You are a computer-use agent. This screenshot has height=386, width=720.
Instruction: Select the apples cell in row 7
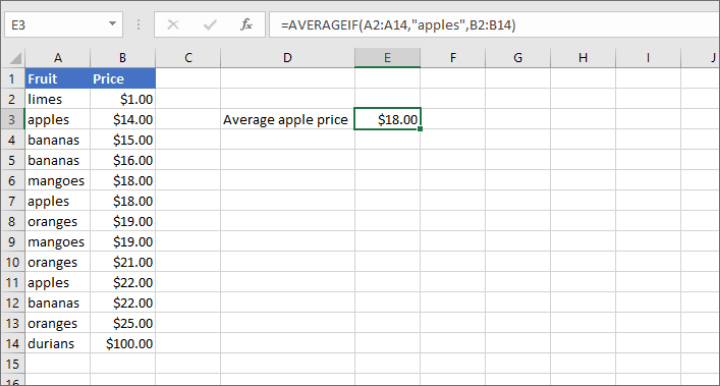coord(58,201)
